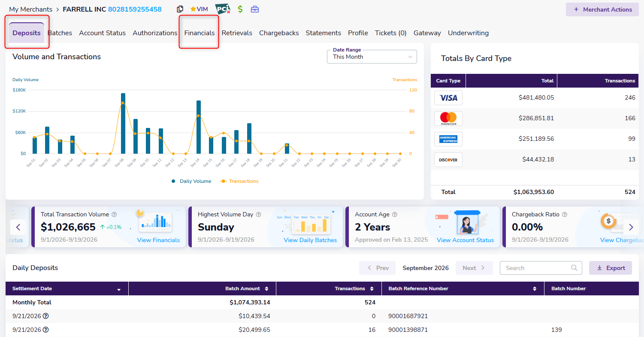Sort the Daily Deposits Transactions column
This screenshot has width=644, height=337.
pyautogui.click(x=372, y=289)
